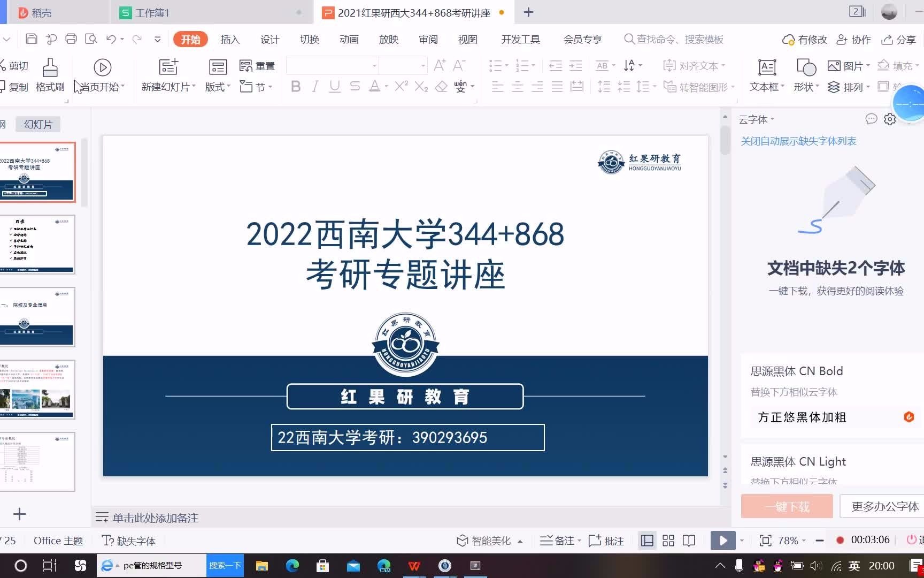Decrease paragraph indent
This screenshot has height=578, width=924.
[x=556, y=66]
